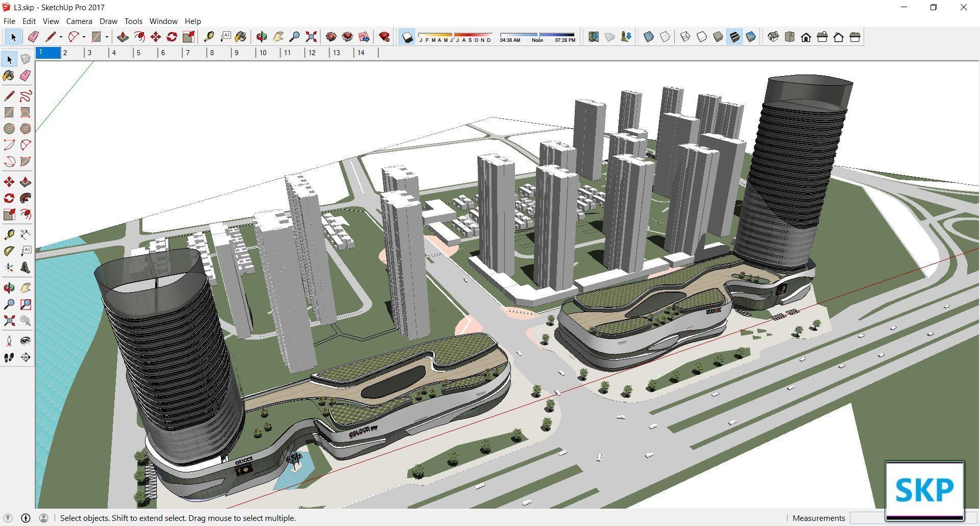This screenshot has height=526, width=980.
Task: Pick the Push/Pull tool in the top toolbar
Action: click(x=122, y=37)
